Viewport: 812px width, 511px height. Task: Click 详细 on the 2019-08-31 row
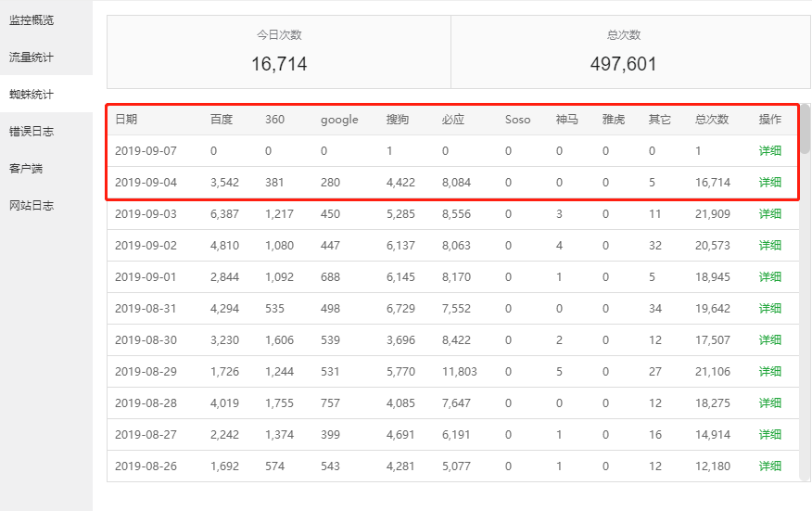pyautogui.click(x=770, y=308)
